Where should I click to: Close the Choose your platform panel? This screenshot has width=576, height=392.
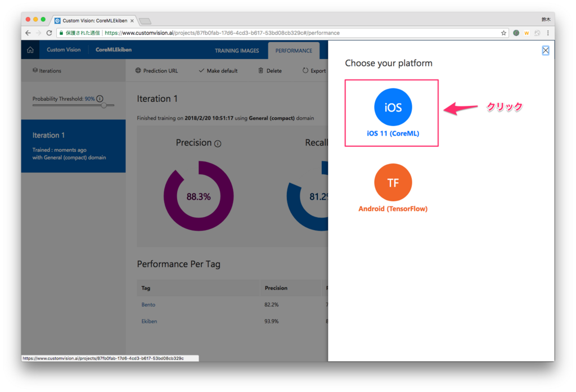pos(546,50)
